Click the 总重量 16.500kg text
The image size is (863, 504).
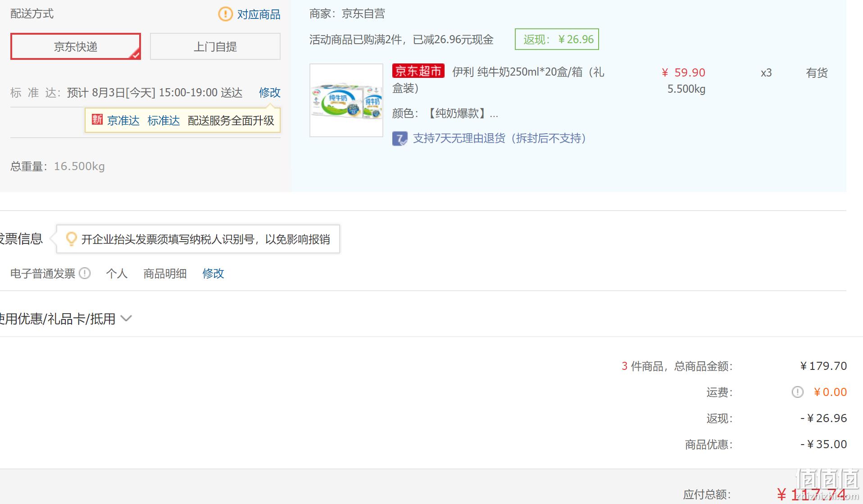(58, 166)
